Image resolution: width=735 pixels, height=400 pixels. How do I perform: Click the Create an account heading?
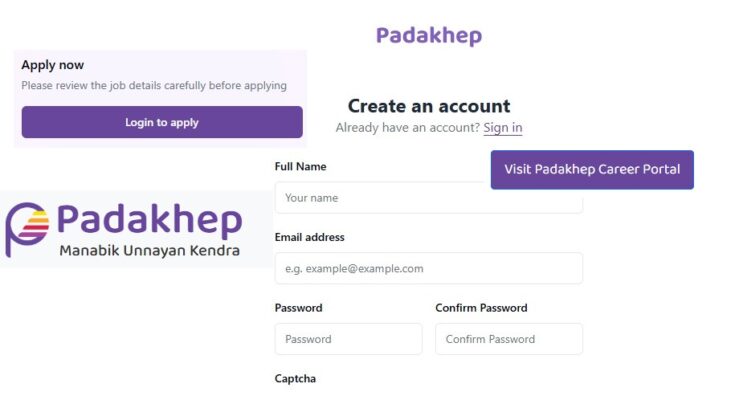pyautogui.click(x=429, y=106)
